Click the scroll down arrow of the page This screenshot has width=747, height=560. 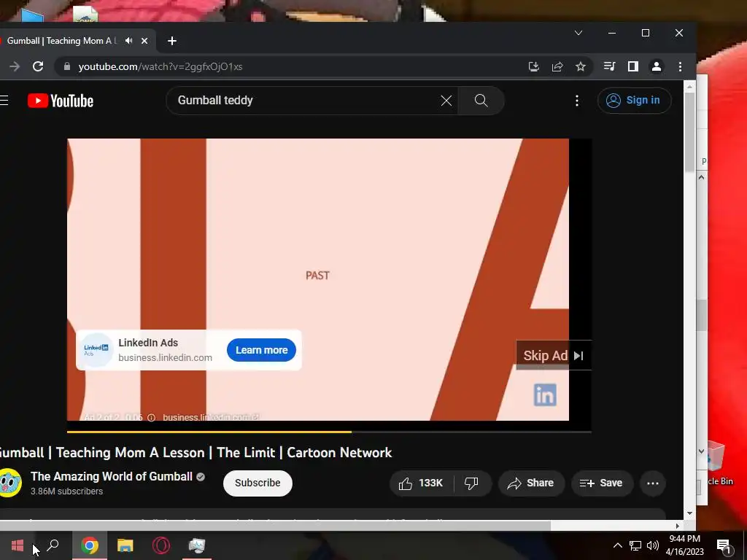tap(689, 513)
